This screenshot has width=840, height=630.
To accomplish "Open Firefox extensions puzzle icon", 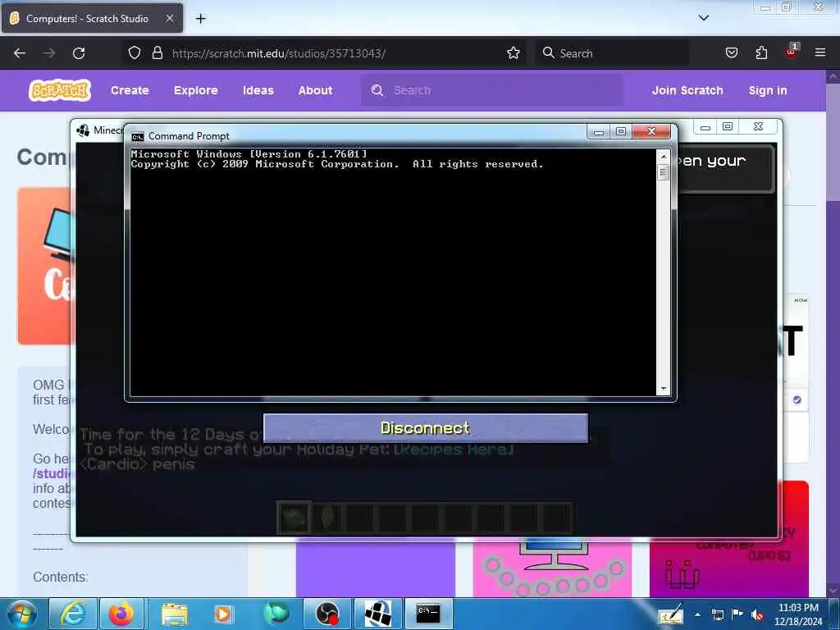I will [761, 53].
